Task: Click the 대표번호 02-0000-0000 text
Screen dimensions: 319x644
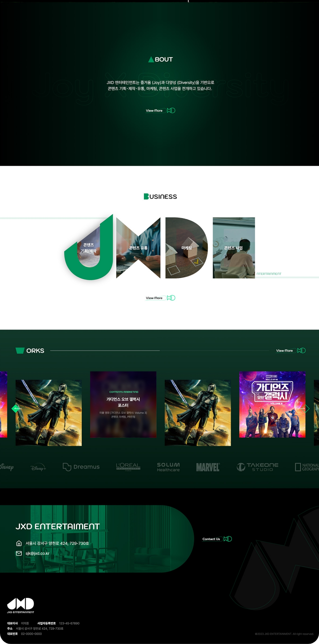Action: [24, 634]
